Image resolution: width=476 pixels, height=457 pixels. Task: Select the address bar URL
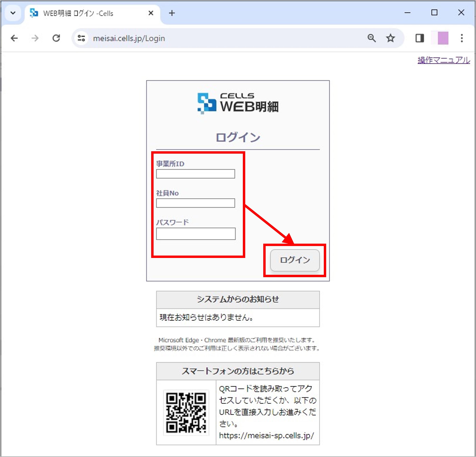pyautogui.click(x=129, y=38)
